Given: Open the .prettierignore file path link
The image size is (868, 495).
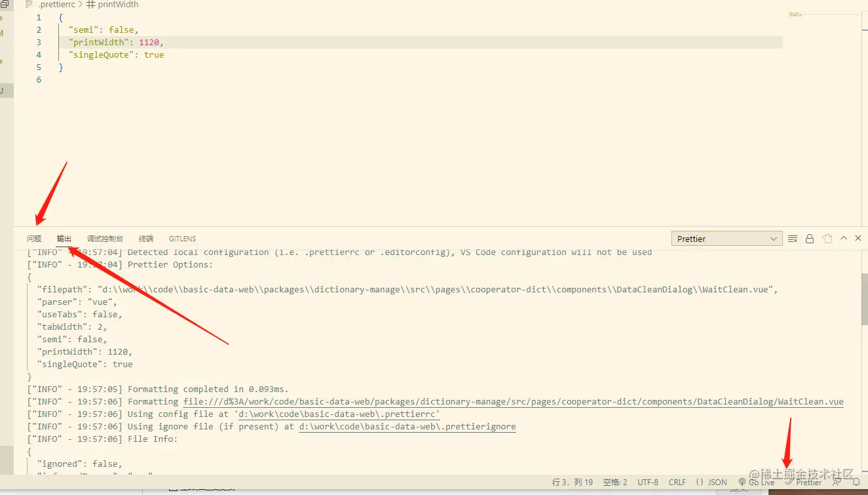Looking at the screenshot, I should coord(407,426).
